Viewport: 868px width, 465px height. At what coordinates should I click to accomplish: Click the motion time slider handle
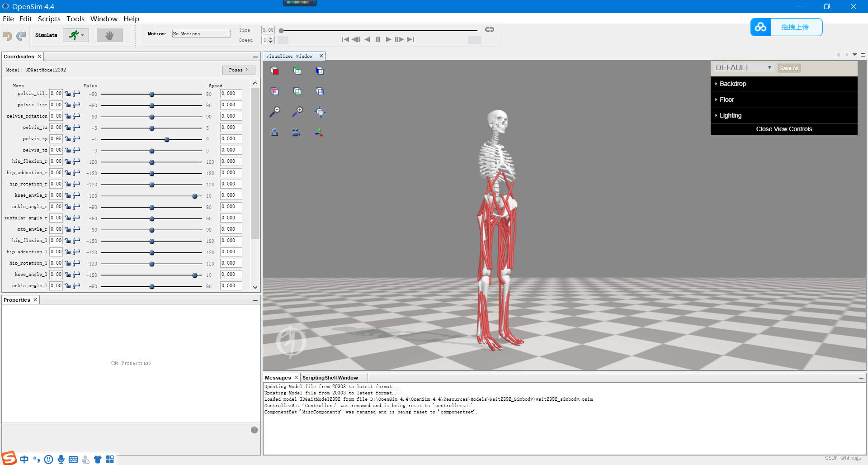[281, 31]
